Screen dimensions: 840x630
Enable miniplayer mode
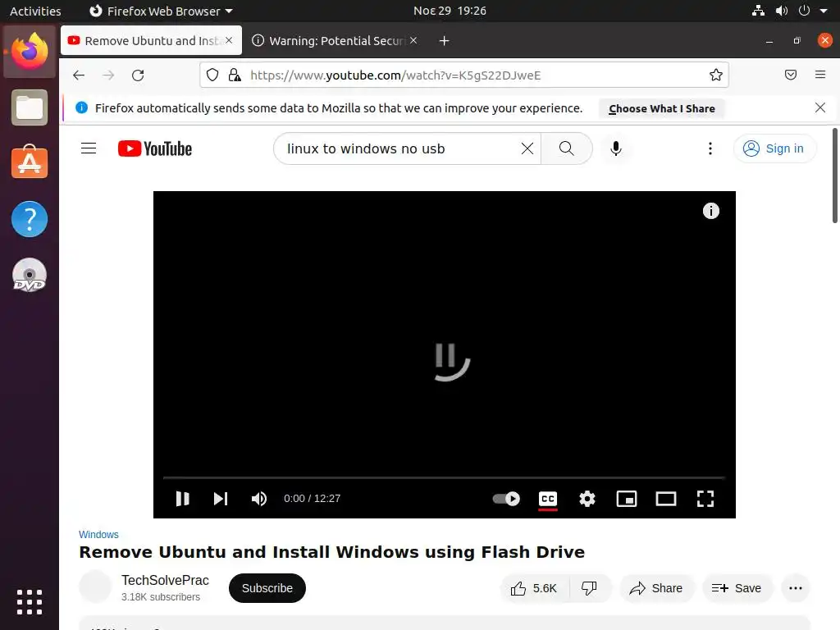point(626,499)
